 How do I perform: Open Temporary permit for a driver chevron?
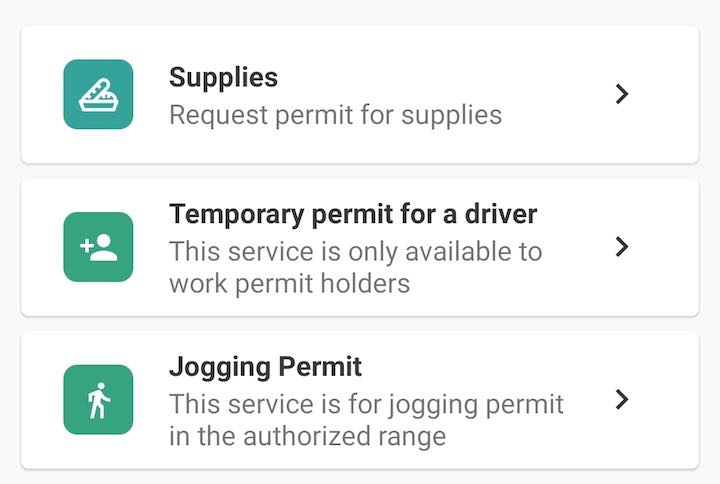click(622, 247)
